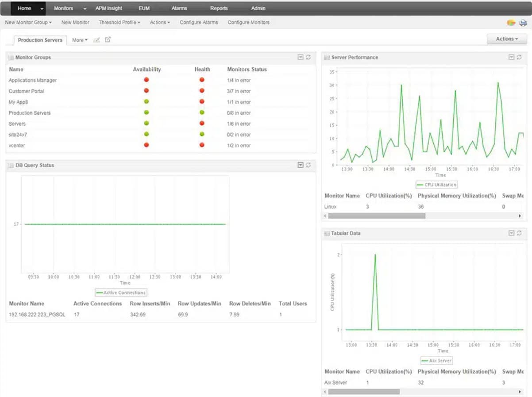
Task: Click the colorful chart icon at top right
Action: pyautogui.click(x=511, y=23)
